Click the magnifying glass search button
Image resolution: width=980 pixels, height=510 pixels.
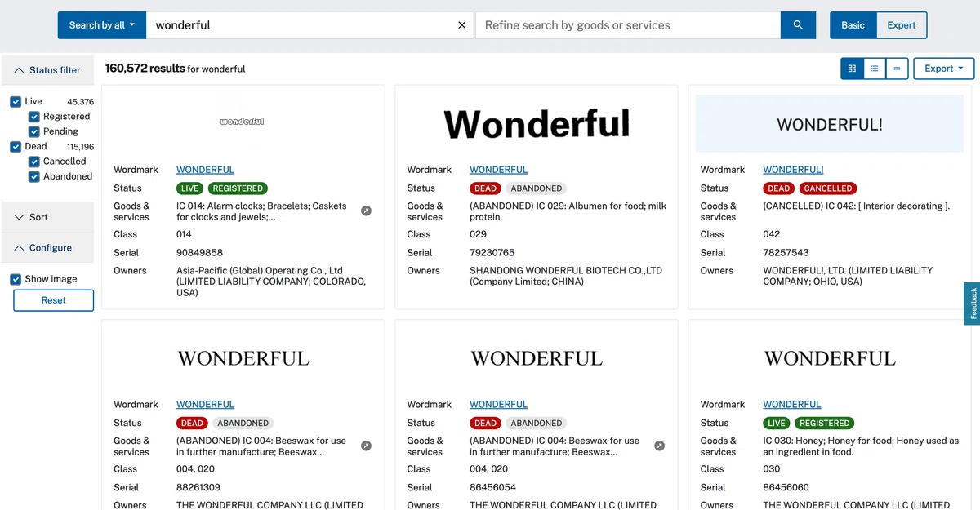(798, 25)
